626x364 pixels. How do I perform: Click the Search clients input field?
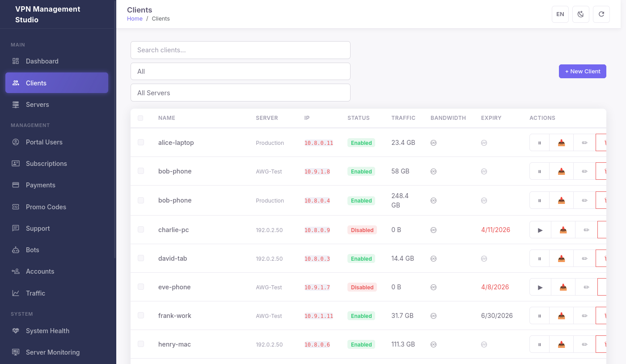tap(240, 50)
